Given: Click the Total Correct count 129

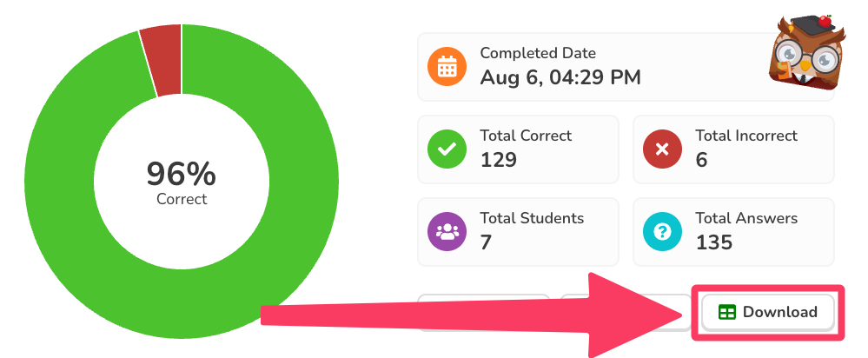Looking at the screenshot, I should (x=499, y=160).
